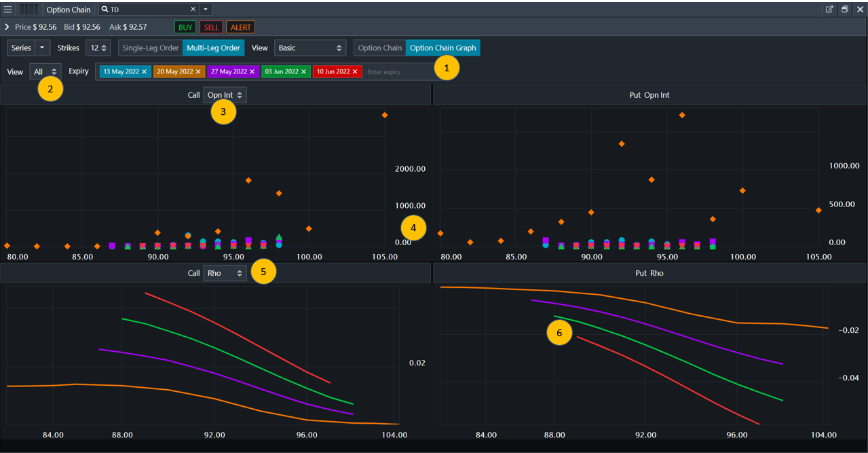Remove the 13 May 2022 expiry tag
The height and width of the screenshot is (453, 868).
tap(145, 71)
